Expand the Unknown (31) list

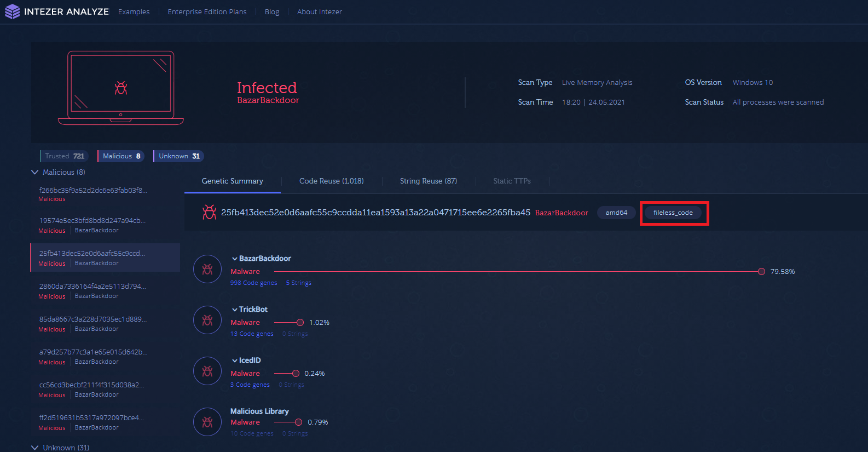[x=35, y=448]
